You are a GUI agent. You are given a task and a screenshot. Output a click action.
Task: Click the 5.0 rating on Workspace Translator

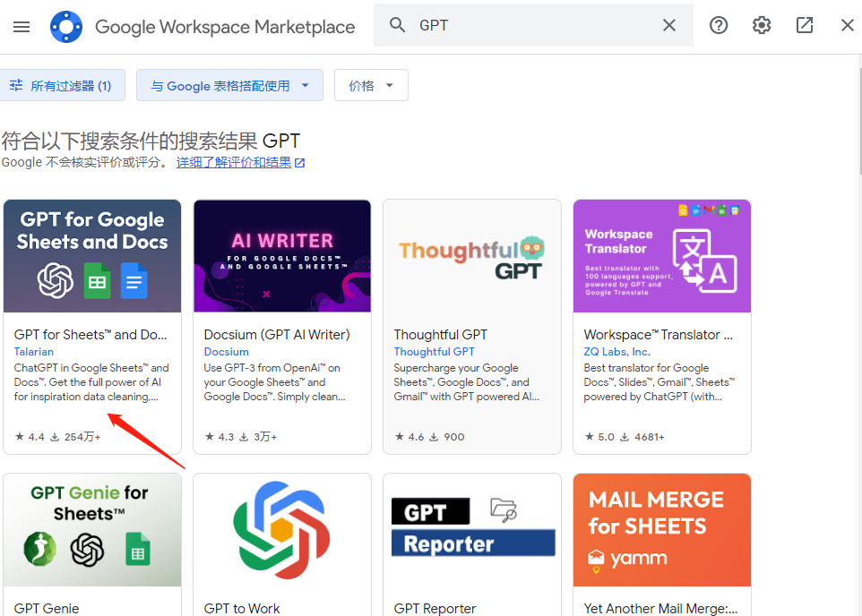pos(599,437)
